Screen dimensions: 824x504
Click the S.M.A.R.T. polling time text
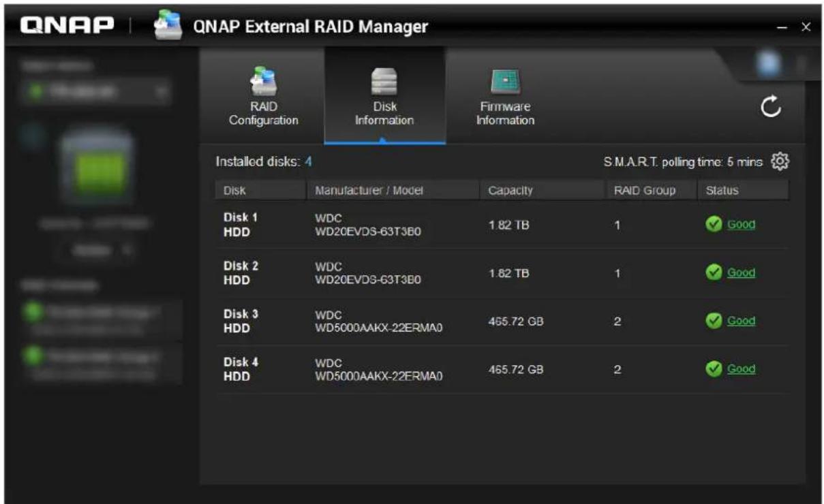click(683, 162)
